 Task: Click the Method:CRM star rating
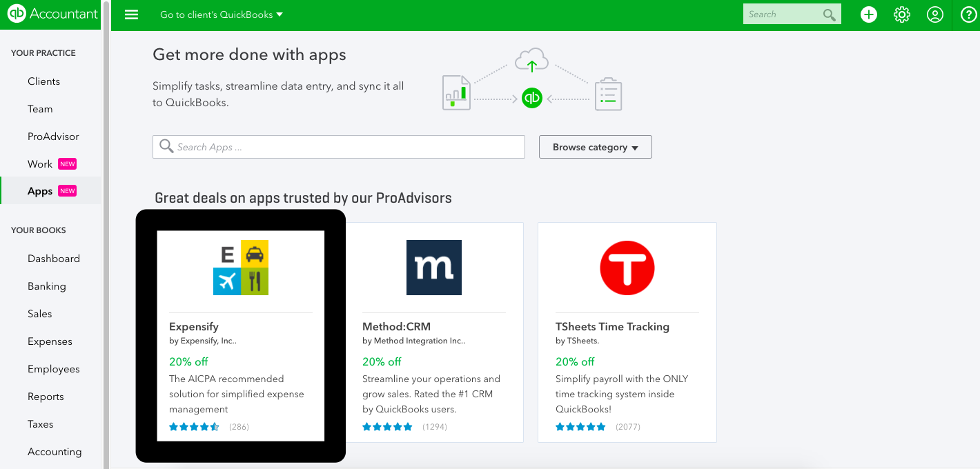coord(387,427)
